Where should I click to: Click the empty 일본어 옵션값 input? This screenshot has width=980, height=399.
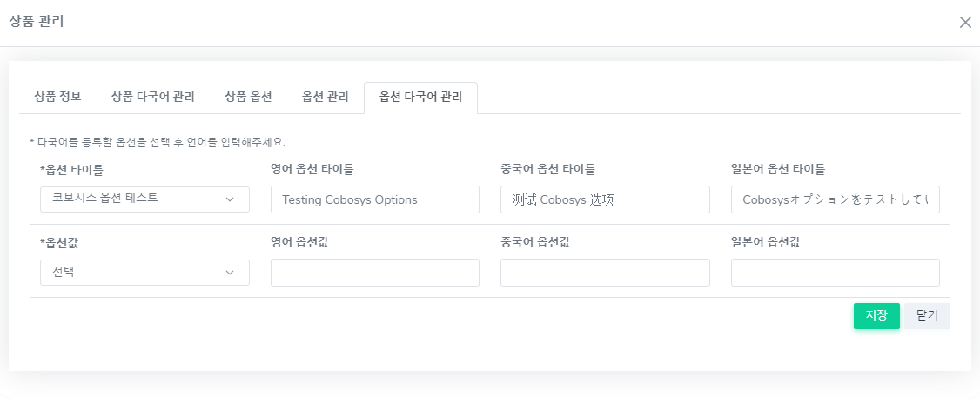coord(835,273)
